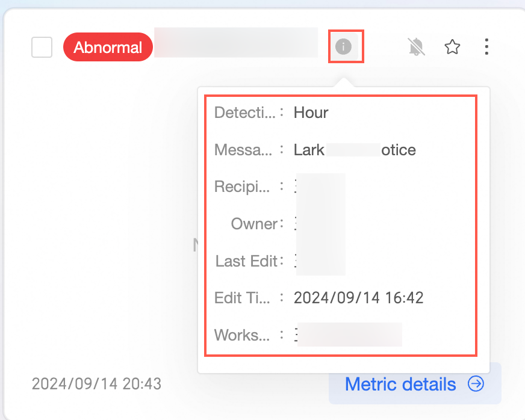Click the truncated Works... label
Image resolution: width=525 pixels, height=420 pixels.
click(242, 335)
